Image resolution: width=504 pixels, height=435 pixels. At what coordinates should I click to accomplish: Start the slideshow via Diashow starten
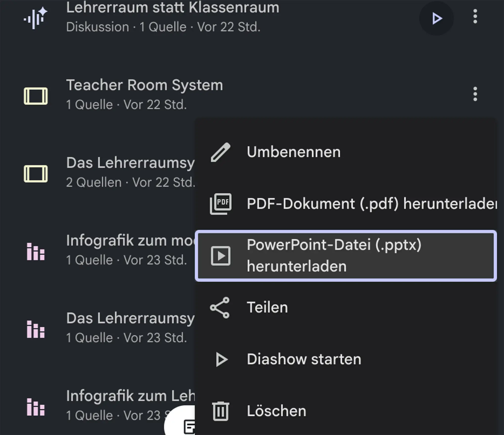[304, 359]
